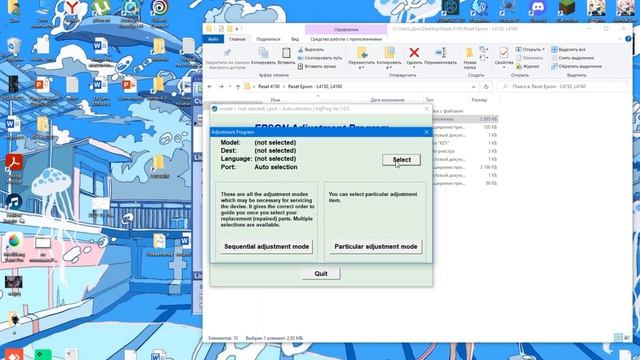The height and width of the screenshot is (360, 640).
Task: Open Средства работы с приложениями tab
Action: click(x=346, y=39)
